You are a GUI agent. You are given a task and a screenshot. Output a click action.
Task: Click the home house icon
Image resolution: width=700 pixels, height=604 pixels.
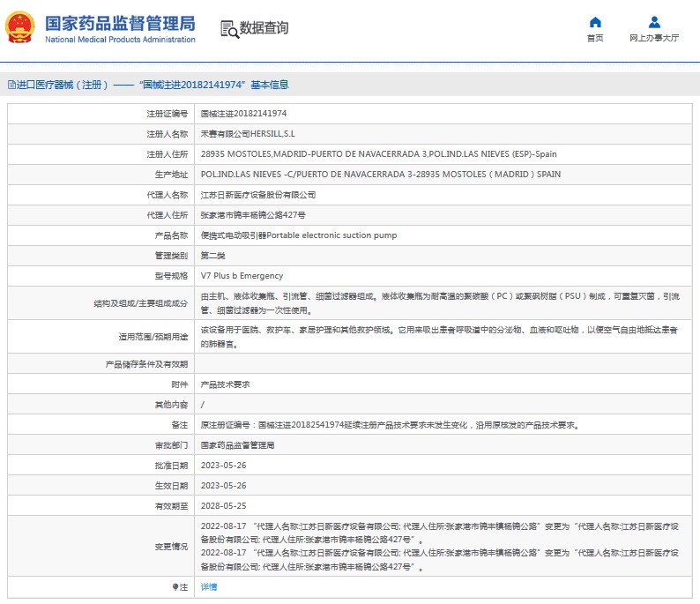595,22
